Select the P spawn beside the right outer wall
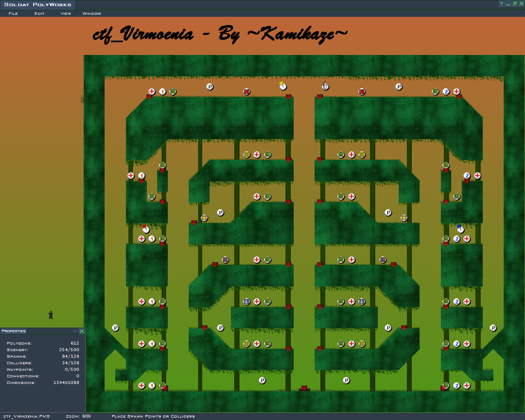 coord(493,328)
